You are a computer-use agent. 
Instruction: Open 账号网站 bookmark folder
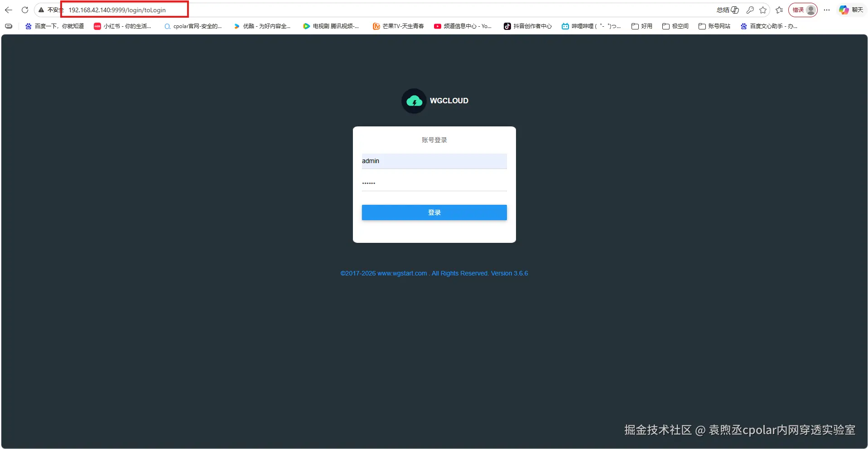pos(714,26)
